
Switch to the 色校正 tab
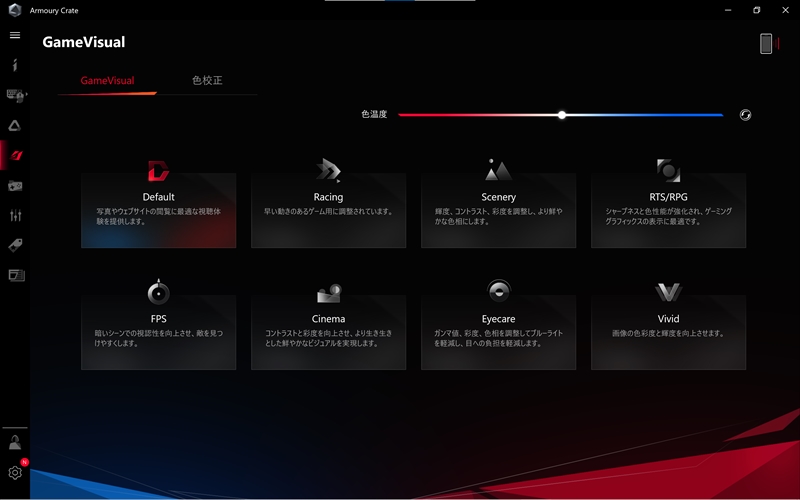coord(207,81)
